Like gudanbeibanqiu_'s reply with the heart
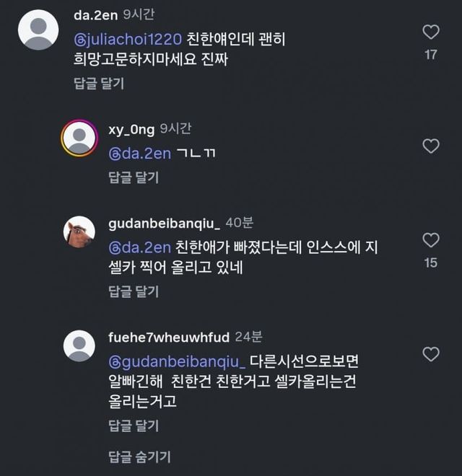The width and height of the screenshot is (462, 476). (x=430, y=240)
